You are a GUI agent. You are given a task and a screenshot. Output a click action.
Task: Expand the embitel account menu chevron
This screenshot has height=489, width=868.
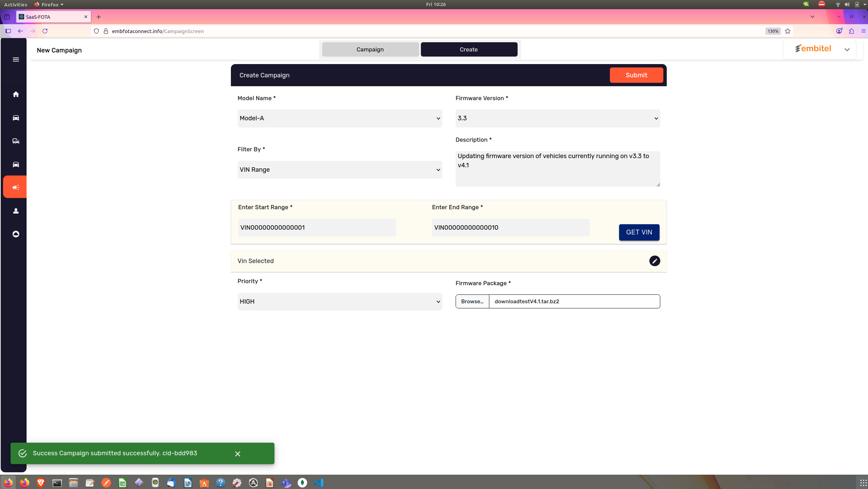coord(847,50)
